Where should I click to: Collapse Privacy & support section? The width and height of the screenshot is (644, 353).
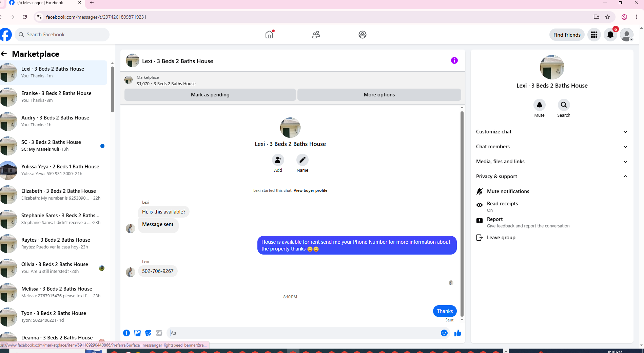coord(552,176)
